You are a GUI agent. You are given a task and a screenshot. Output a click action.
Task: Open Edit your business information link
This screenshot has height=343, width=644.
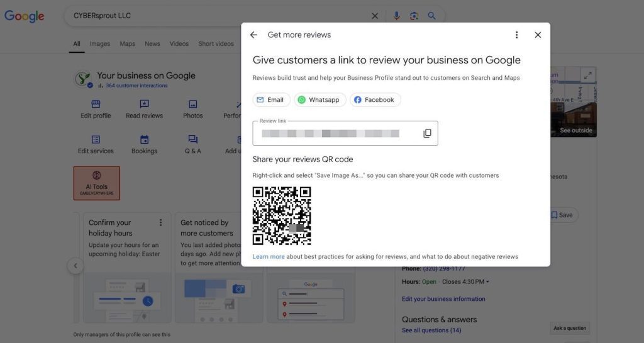point(443,299)
